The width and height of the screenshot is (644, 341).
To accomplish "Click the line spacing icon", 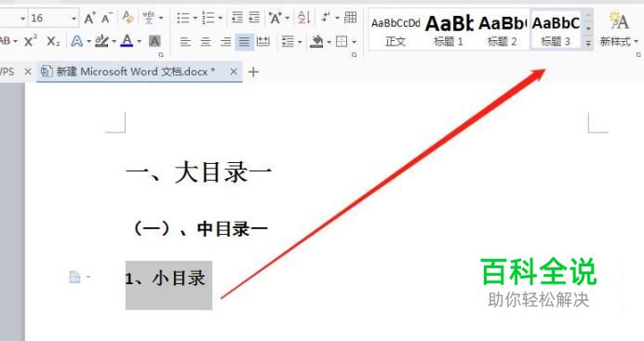I will coord(288,42).
